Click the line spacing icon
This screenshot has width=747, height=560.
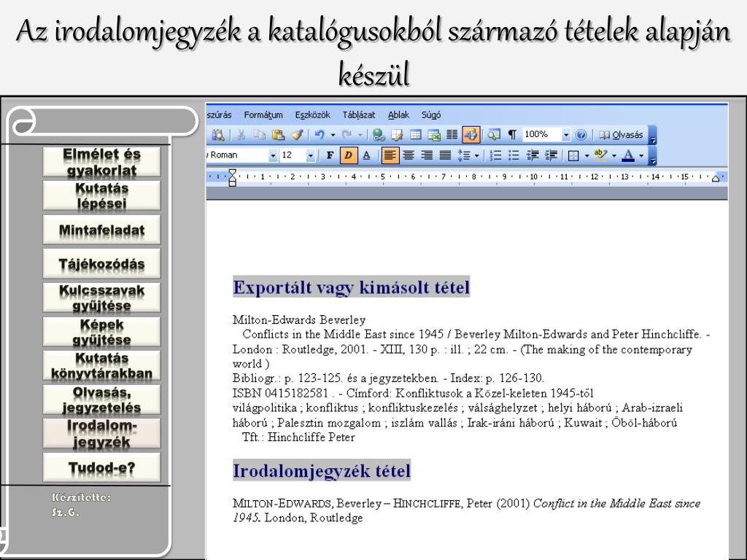pyautogui.click(x=463, y=155)
